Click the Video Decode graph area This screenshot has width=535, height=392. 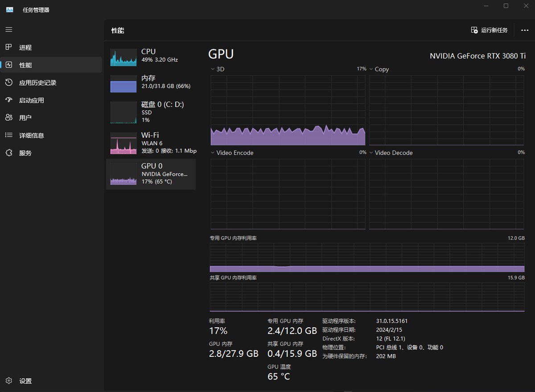[x=446, y=194]
